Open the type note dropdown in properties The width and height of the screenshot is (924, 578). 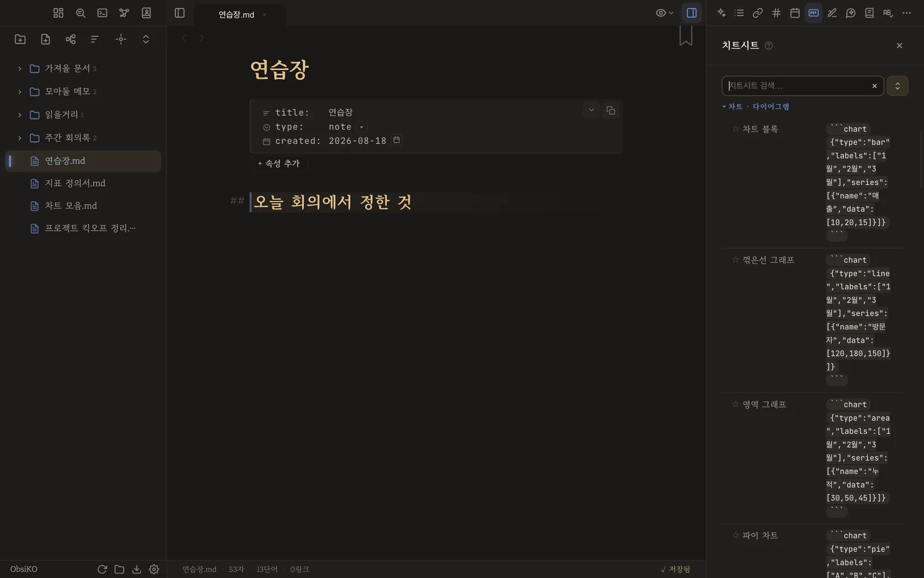pyautogui.click(x=362, y=127)
